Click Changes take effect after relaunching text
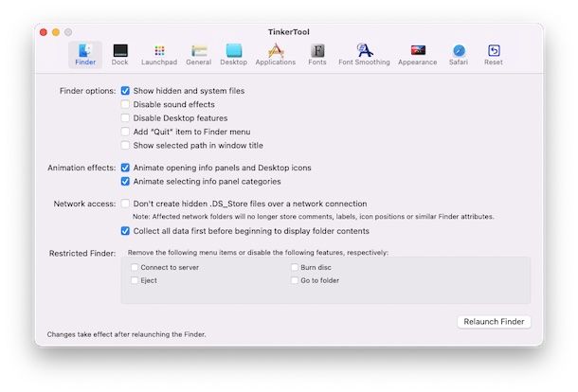Screen dimensions: 578x392 (126, 334)
